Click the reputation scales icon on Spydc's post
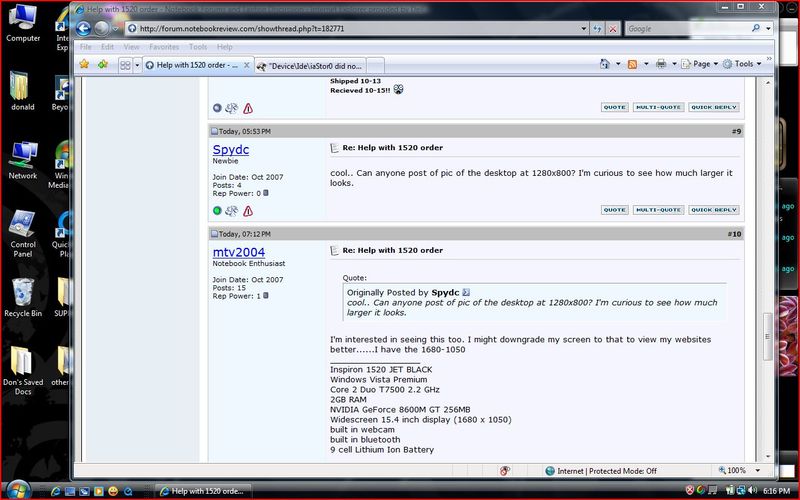800x500 pixels. (232, 211)
